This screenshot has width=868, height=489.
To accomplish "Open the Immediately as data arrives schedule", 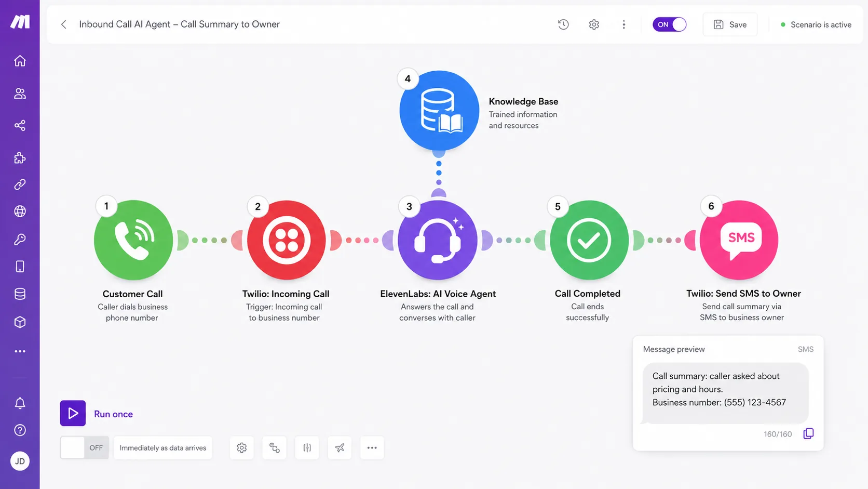I will [162, 448].
